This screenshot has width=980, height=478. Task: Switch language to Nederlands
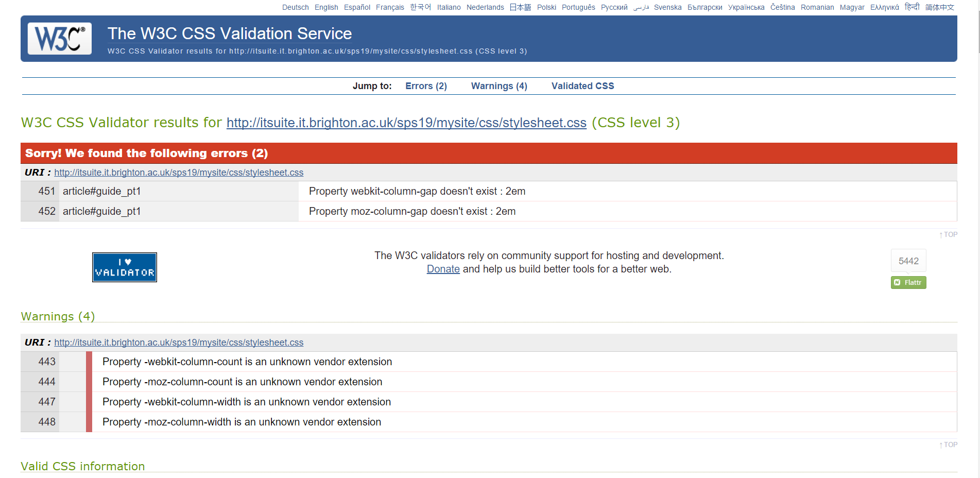(485, 7)
